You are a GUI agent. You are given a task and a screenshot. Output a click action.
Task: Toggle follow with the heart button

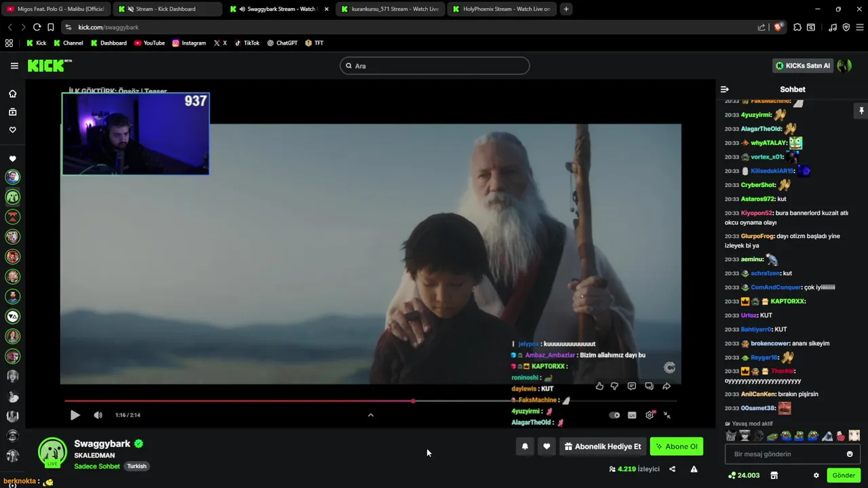pyautogui.click(x=547, y=447)
